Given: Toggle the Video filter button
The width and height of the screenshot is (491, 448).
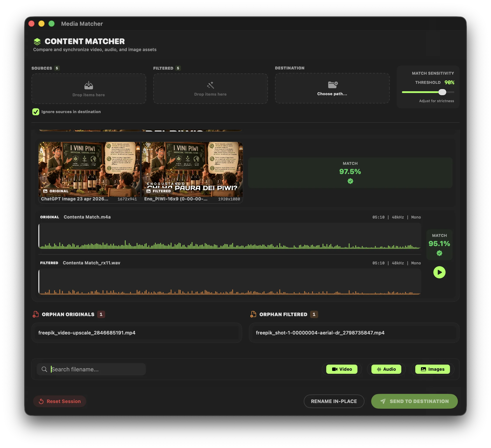Looking at the screenshot, I should click(342, 369).
